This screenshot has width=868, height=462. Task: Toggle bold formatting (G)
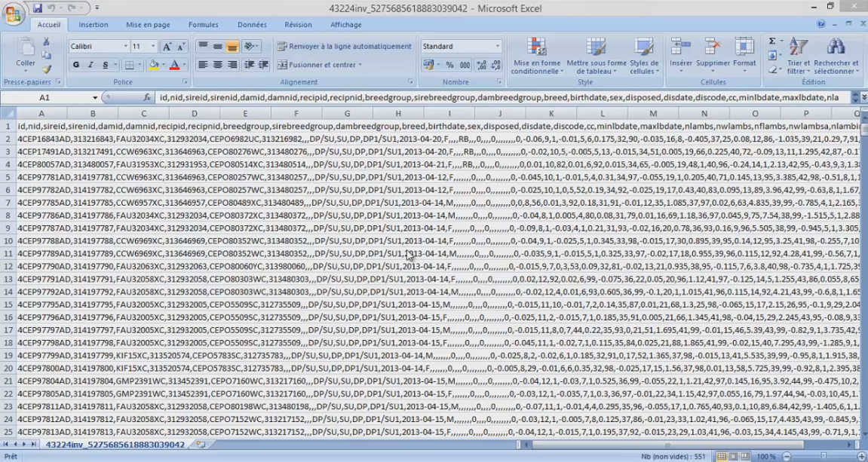76,66
